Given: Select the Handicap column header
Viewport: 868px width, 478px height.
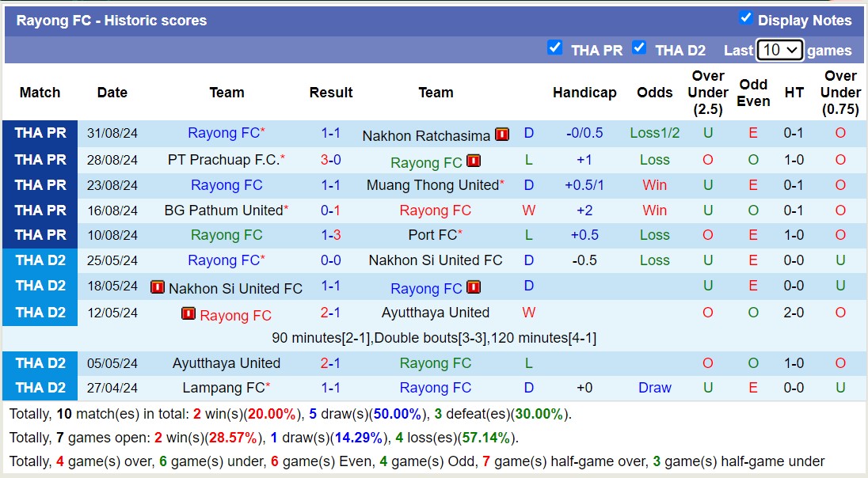Looking at the screenshot, I should pyautogui.click(x=584, y=93).
